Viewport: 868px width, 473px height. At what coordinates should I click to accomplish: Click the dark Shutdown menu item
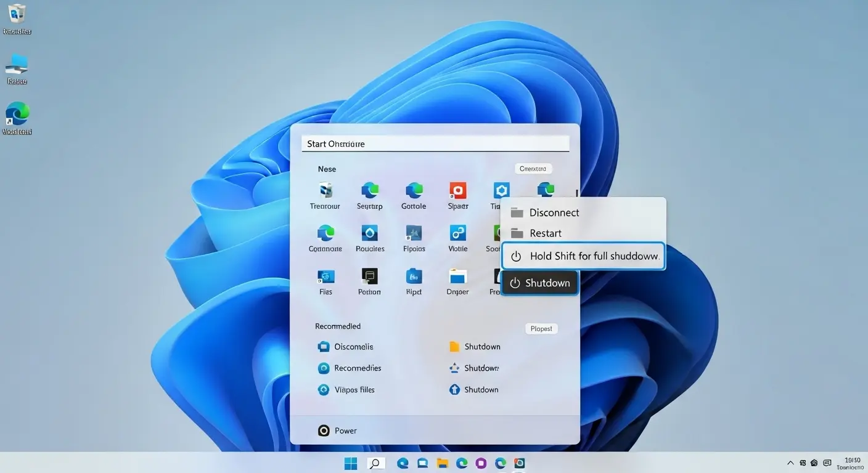(x=540, y=283)
